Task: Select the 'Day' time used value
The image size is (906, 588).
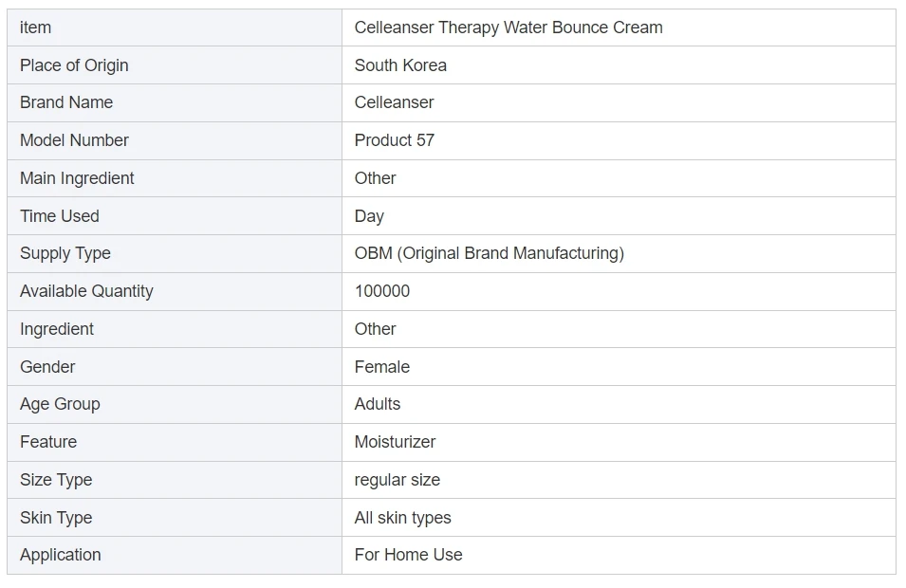Action: pyautogui.click(x=369, y=216)
